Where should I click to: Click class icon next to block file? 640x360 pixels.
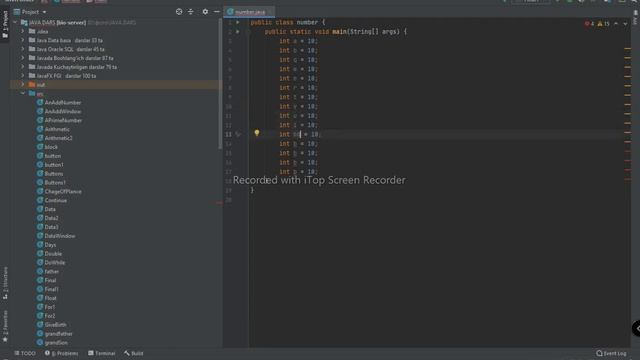click(40, 147)
